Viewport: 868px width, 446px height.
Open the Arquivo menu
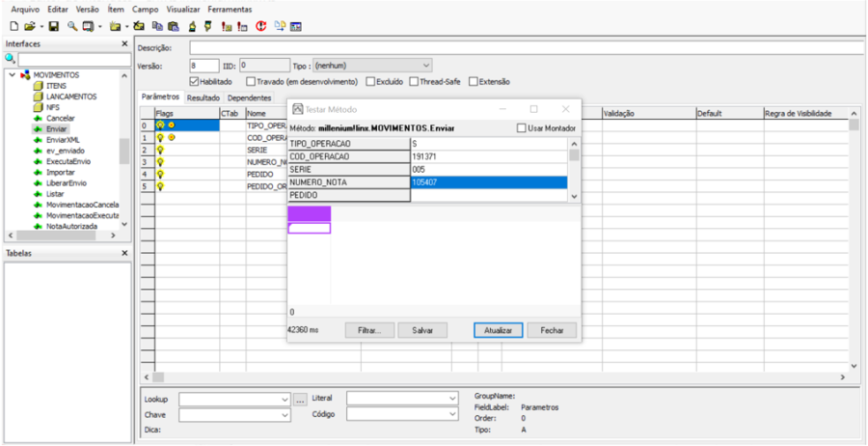point(25,10)
